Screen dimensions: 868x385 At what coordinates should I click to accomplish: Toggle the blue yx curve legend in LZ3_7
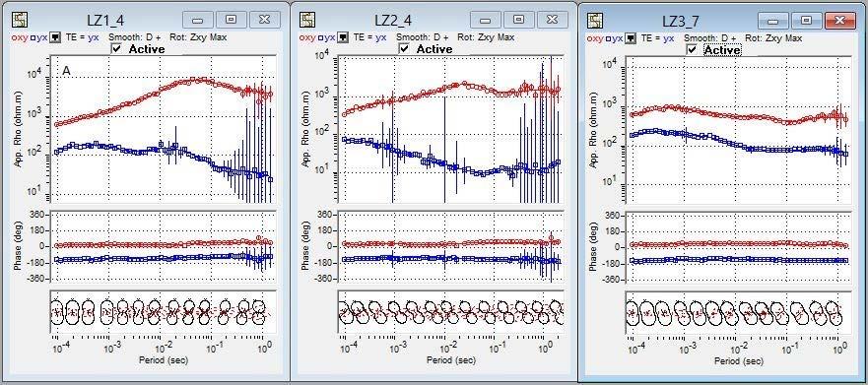pyautogui.click(x=615, y=38)
